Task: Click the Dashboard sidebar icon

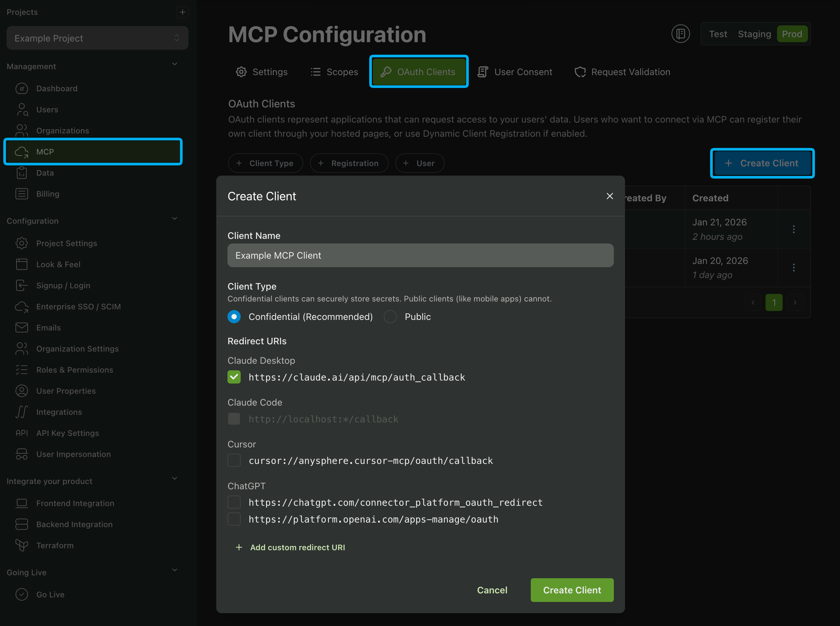Action: [x=22, y=88]
